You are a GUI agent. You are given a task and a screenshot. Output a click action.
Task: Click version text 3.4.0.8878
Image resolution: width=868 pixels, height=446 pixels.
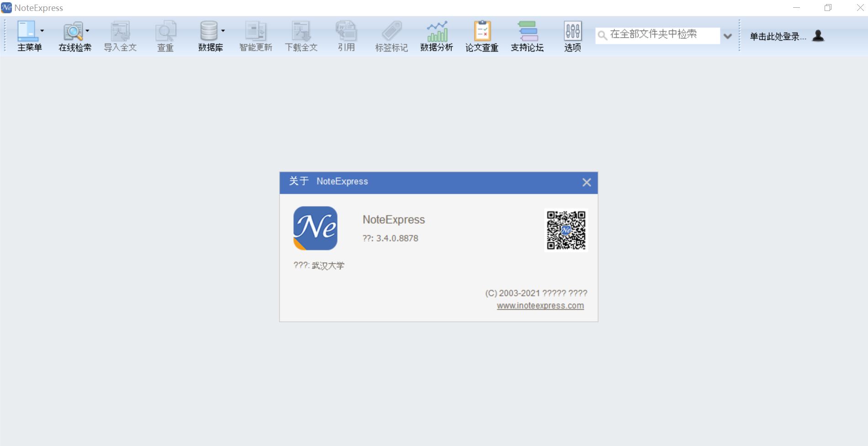coord(397,238)
